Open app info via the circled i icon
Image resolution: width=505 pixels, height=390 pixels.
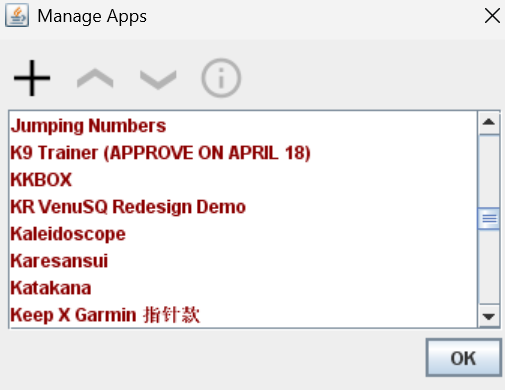tap(221, 78)
